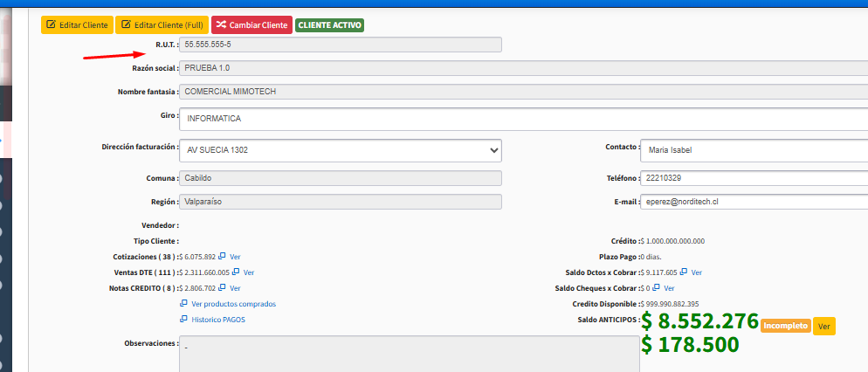868x372 pixels.
Task: Click the external-link icon for Saldo Dctos x Cobrar
Action: [684, 272]
